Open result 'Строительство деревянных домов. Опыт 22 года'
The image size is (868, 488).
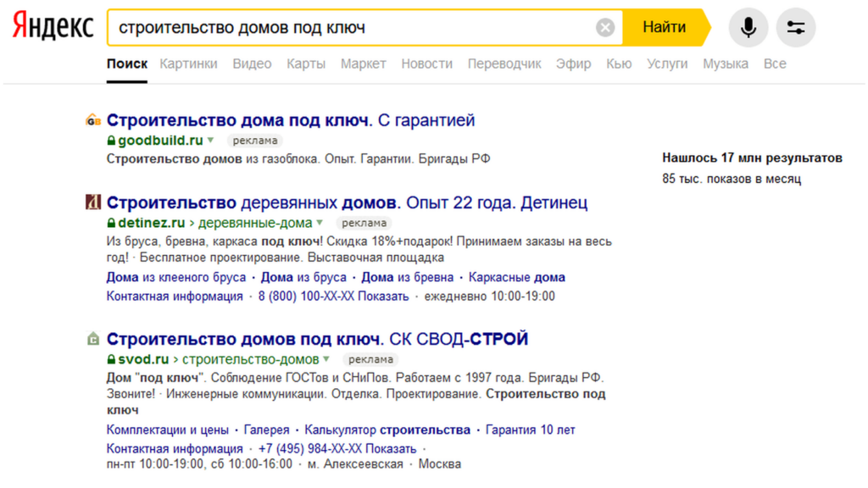click(347, 202)
